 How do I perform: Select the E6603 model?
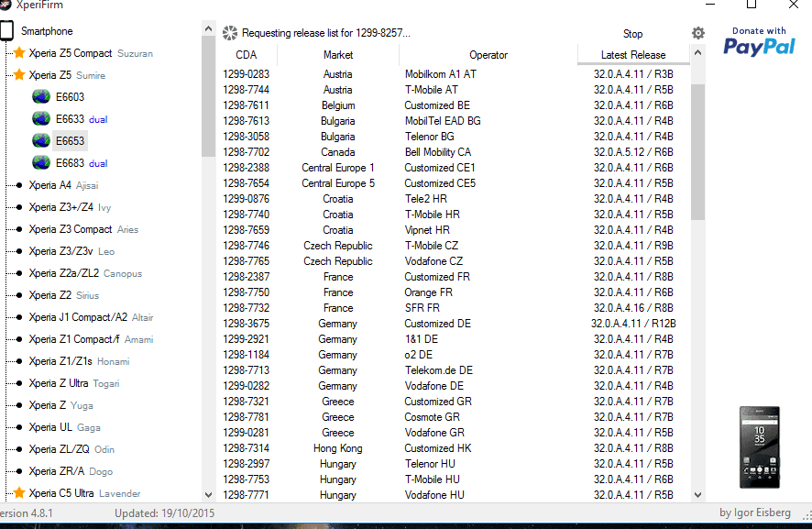click(70, 97)
